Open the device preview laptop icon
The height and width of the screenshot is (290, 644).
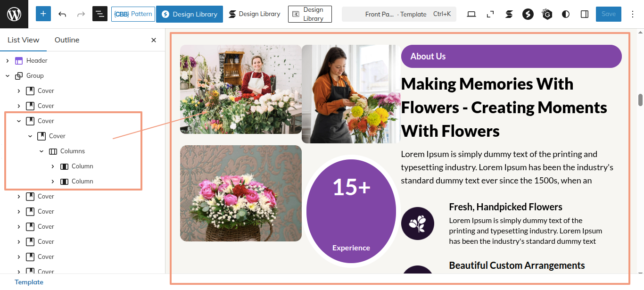(471, 14)
